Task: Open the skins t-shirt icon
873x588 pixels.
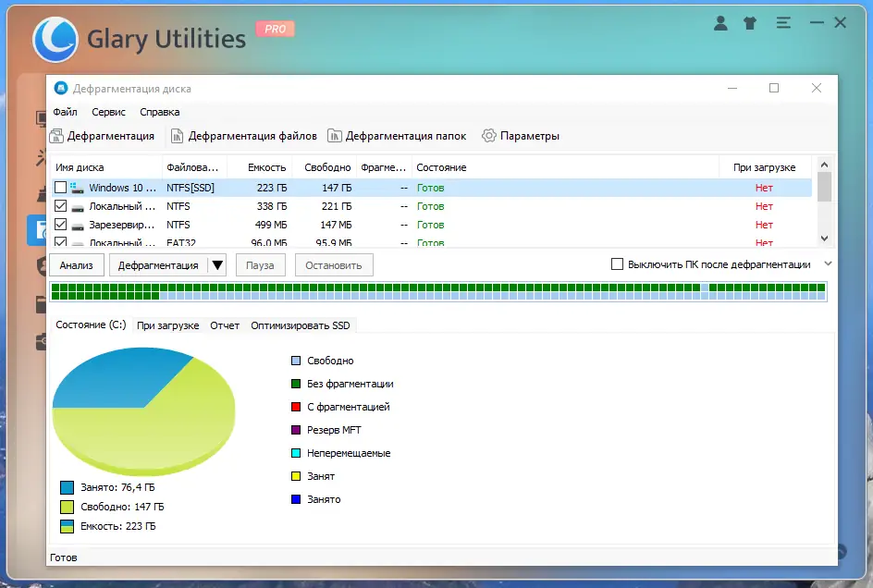Action: 750,23
